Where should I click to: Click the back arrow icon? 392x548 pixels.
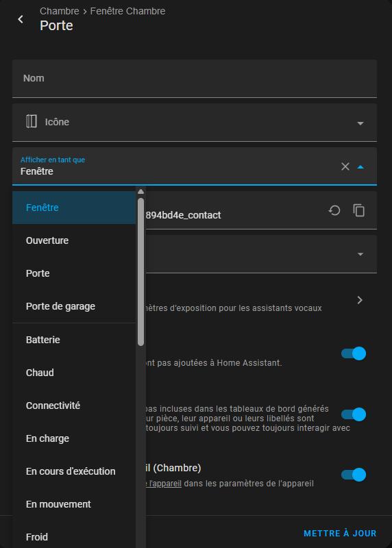pos(21,19)
